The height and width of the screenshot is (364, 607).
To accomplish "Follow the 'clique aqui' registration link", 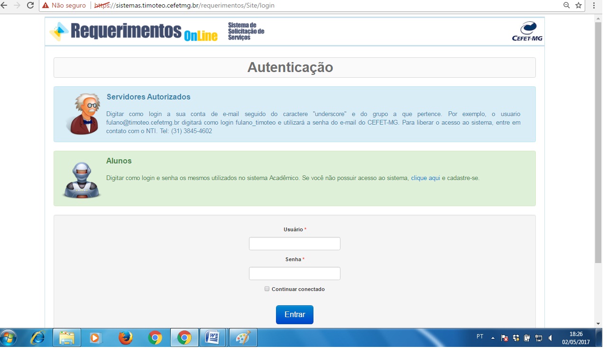I will click(425, 178).
